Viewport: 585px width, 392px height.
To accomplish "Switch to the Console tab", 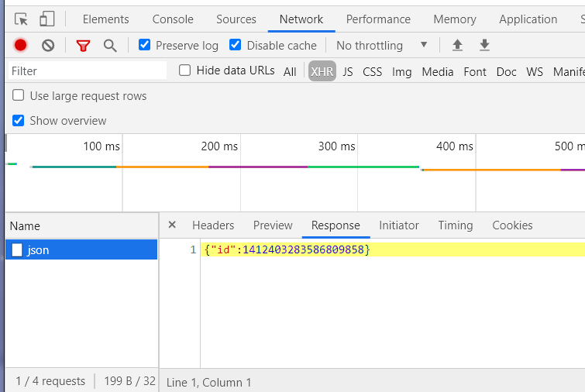I will pos(173,19).
